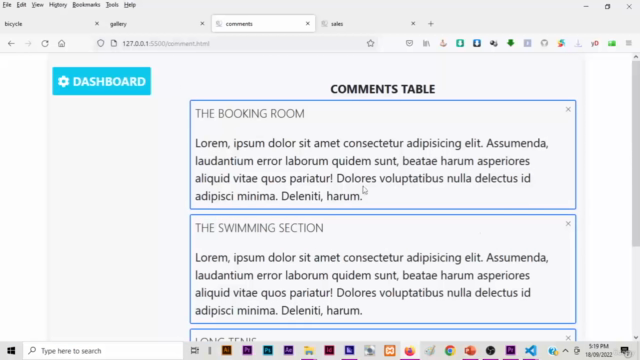Click the DASHBOARD button
The height and width of the screenshot is (360, 640).
click(x=102, y=81)
